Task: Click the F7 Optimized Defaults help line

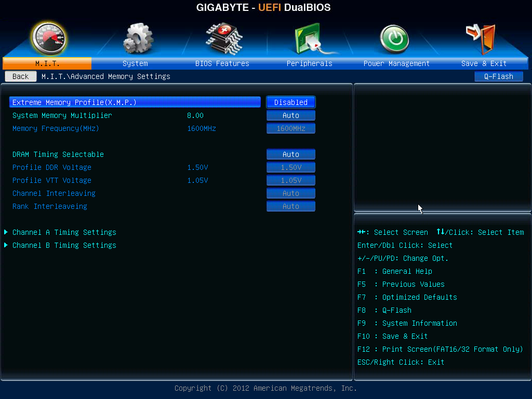Action: tap(407, 297)
